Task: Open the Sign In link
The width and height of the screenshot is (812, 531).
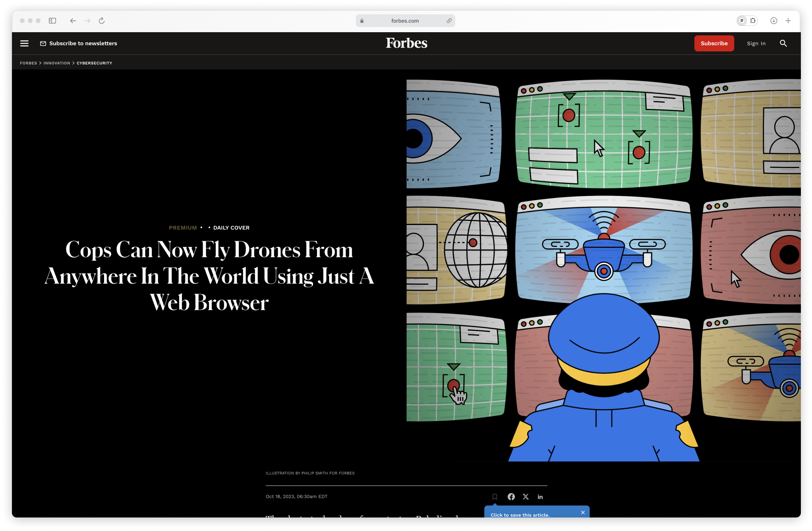Action: [756, 43]
